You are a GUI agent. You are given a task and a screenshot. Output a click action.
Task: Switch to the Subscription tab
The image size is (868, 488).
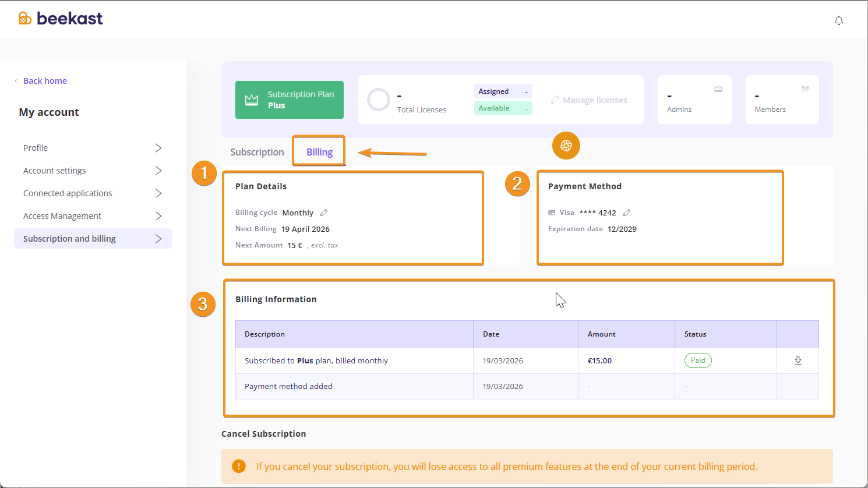[257, 152]
